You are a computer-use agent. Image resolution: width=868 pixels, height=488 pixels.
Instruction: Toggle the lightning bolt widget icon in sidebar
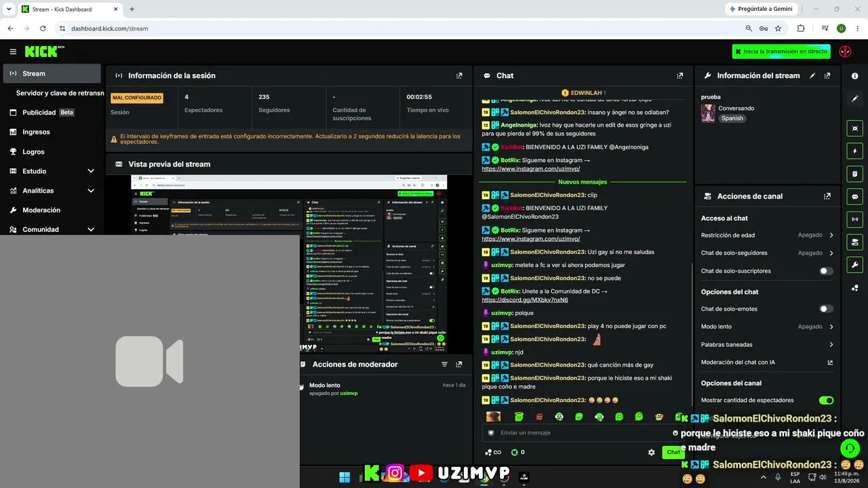pyautogui.click(x=854, y=151)
